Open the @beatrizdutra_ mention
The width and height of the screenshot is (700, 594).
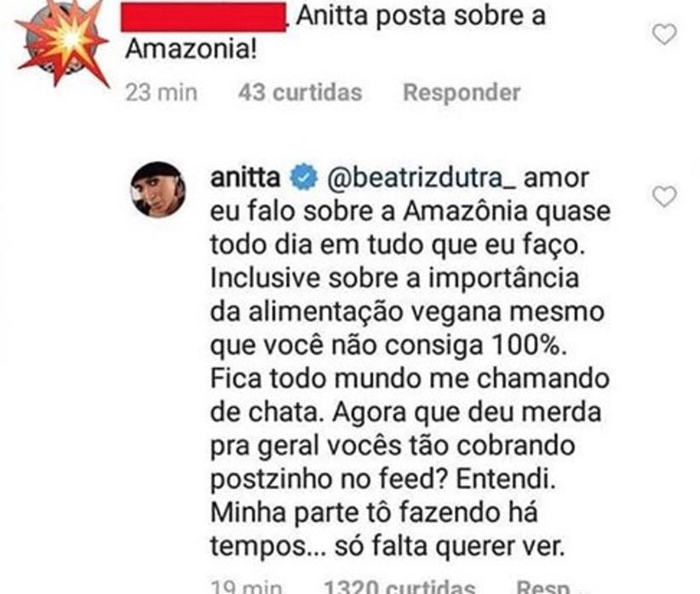[422, 178]
